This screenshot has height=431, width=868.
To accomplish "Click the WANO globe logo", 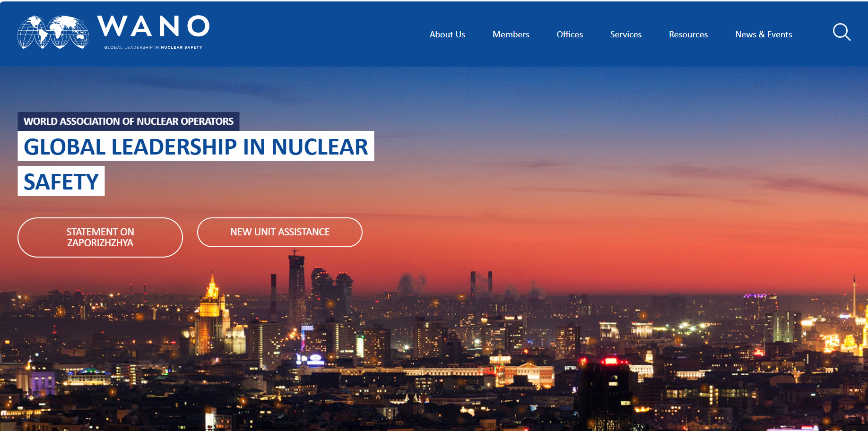I will click(53, 32).
